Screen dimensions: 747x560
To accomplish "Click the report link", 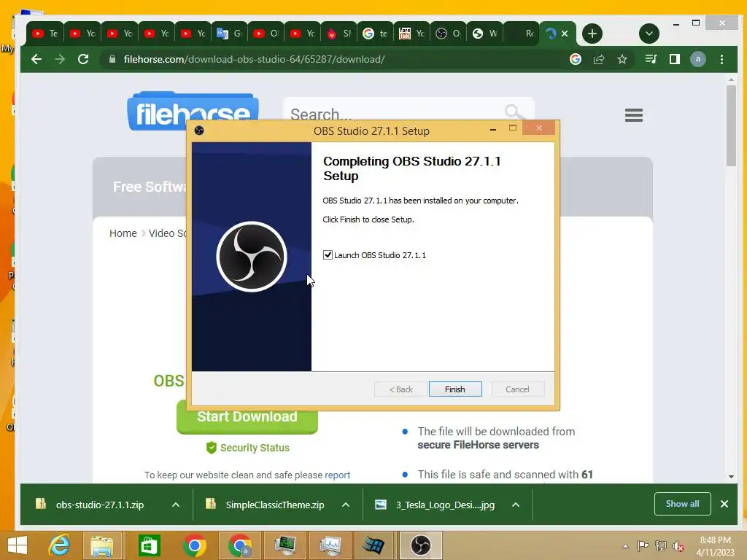I will (337, 475).
